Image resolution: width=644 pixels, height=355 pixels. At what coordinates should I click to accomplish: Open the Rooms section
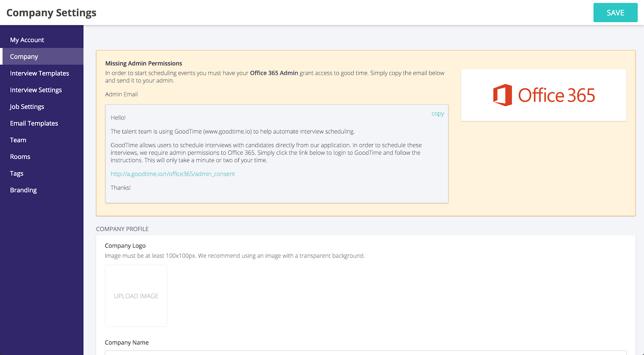coord(20,157)
